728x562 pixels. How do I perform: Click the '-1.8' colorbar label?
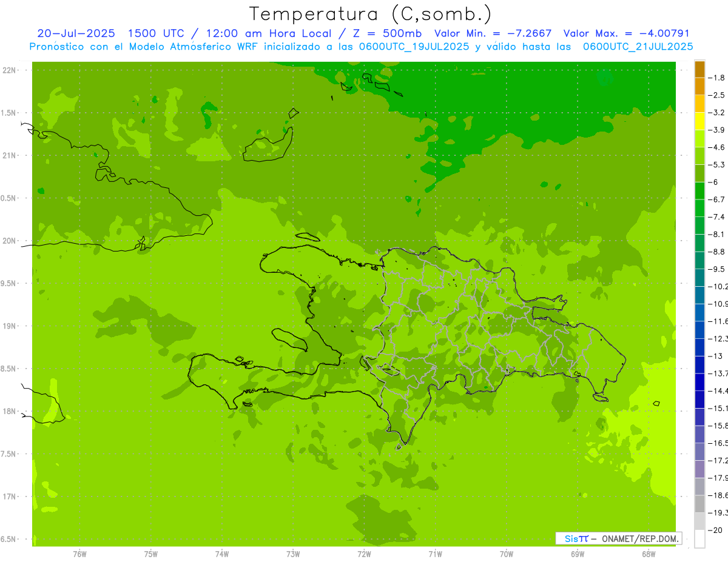coord(716,78)
